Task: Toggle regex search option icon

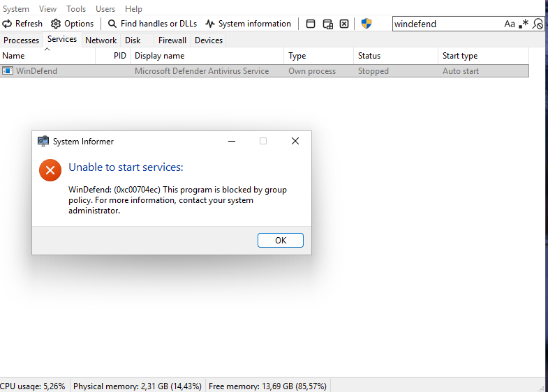Action: 524,24
